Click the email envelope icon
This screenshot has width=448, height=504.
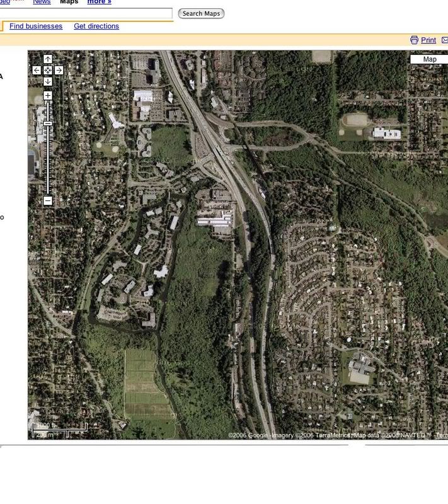445,40
